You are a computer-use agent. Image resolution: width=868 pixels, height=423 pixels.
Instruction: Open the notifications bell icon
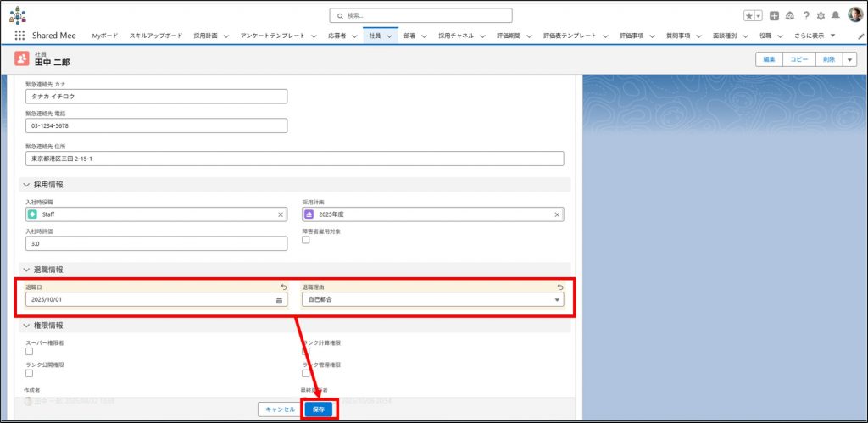[835, 15]
